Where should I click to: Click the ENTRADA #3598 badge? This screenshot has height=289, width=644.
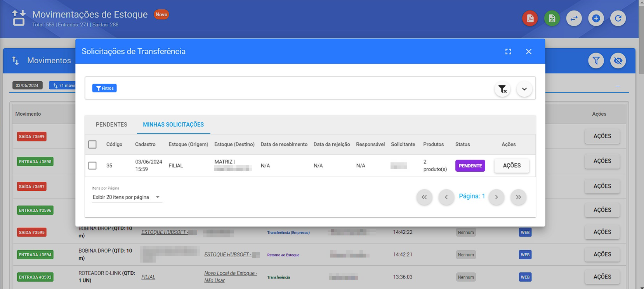coord(35,162)
